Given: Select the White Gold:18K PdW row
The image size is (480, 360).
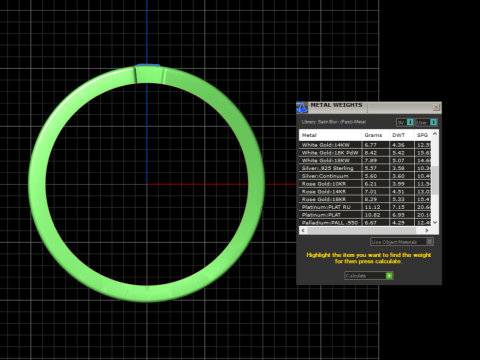Looking at the screenshot, I should point(365,153).
